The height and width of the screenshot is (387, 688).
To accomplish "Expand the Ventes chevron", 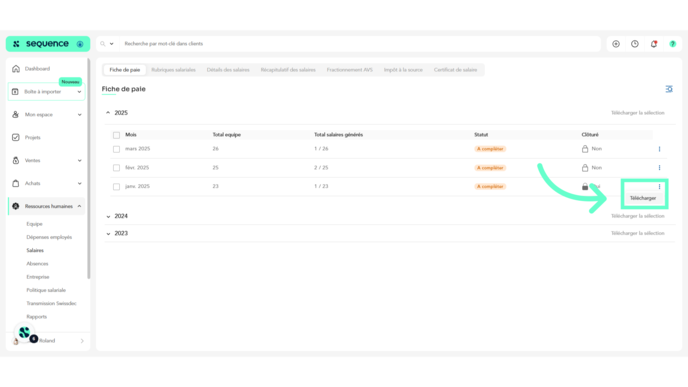I will 79,161.
